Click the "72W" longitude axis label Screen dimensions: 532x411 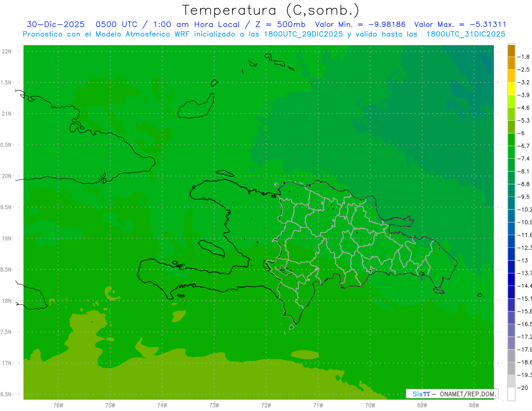tap(266, 405)
